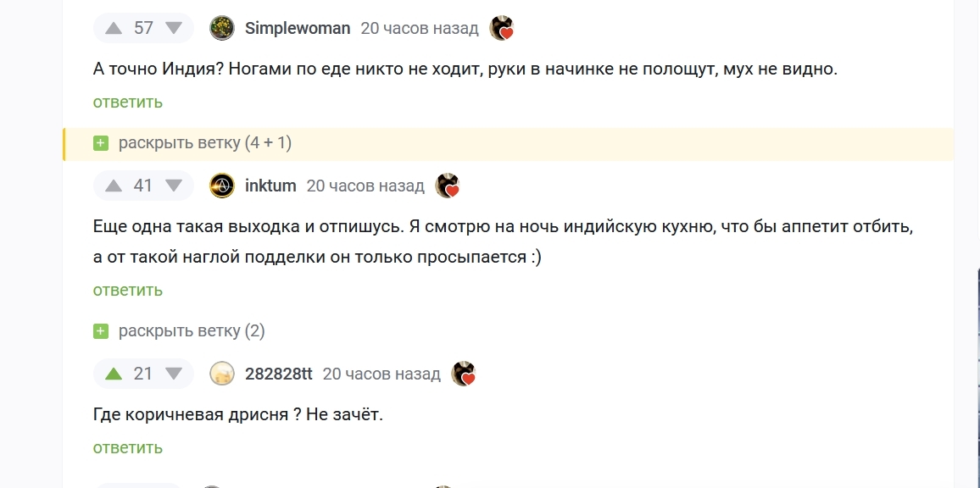Click 'ответить' under 282828tt's comment
980x488 pixels.
pyautogui.click(x=128, y=448)
